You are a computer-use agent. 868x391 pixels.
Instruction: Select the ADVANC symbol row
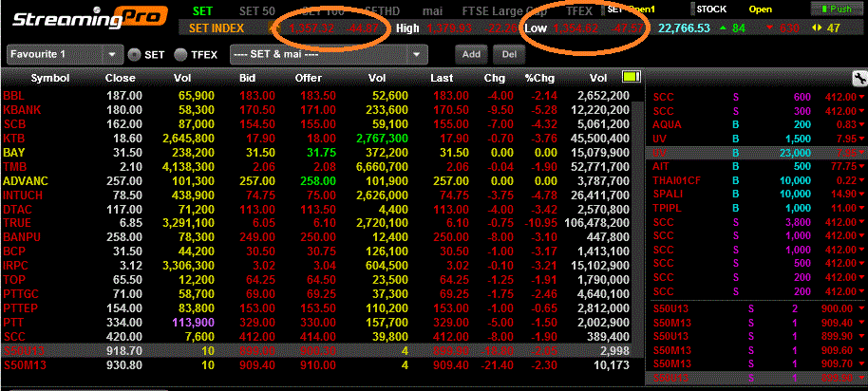click(x=316, y=181)
